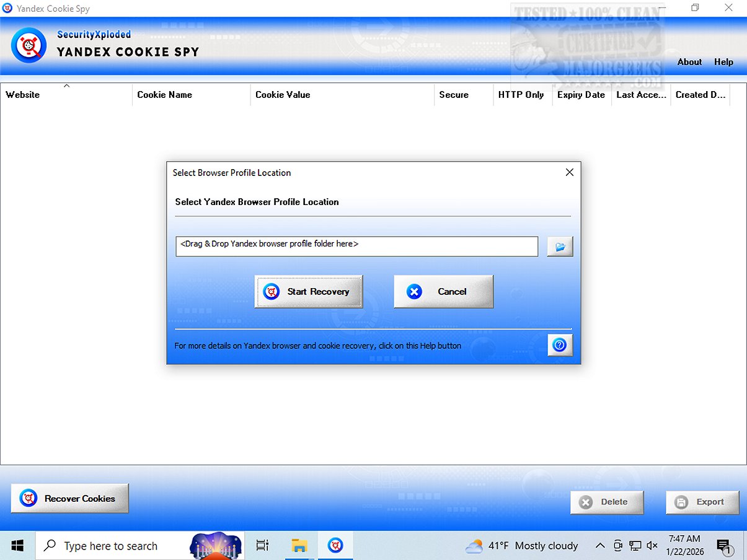Open the Help menu

coord(723,62)
